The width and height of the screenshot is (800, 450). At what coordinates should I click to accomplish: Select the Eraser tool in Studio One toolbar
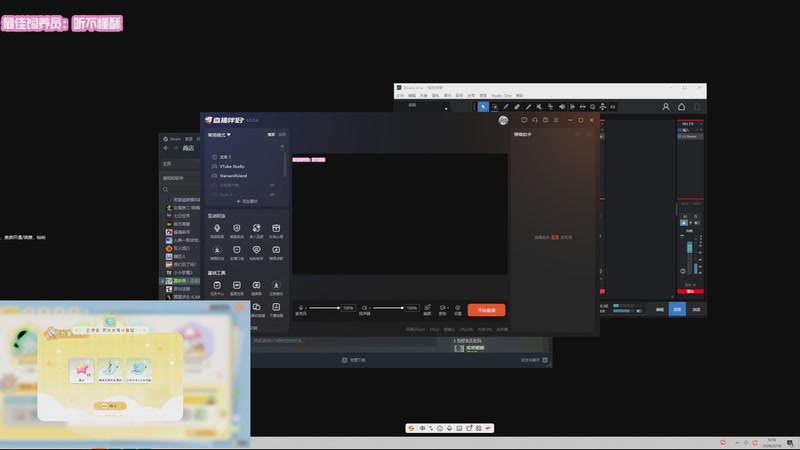pos(517,107)
